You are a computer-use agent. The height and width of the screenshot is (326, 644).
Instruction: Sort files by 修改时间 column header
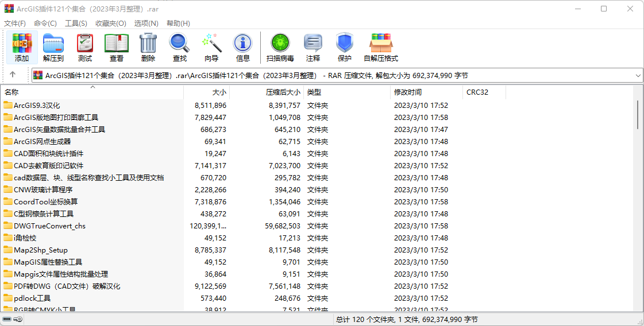coord(408,92)
